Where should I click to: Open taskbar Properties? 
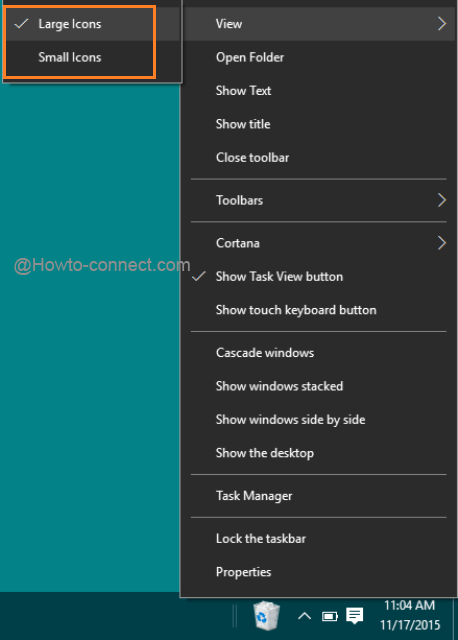319,572
